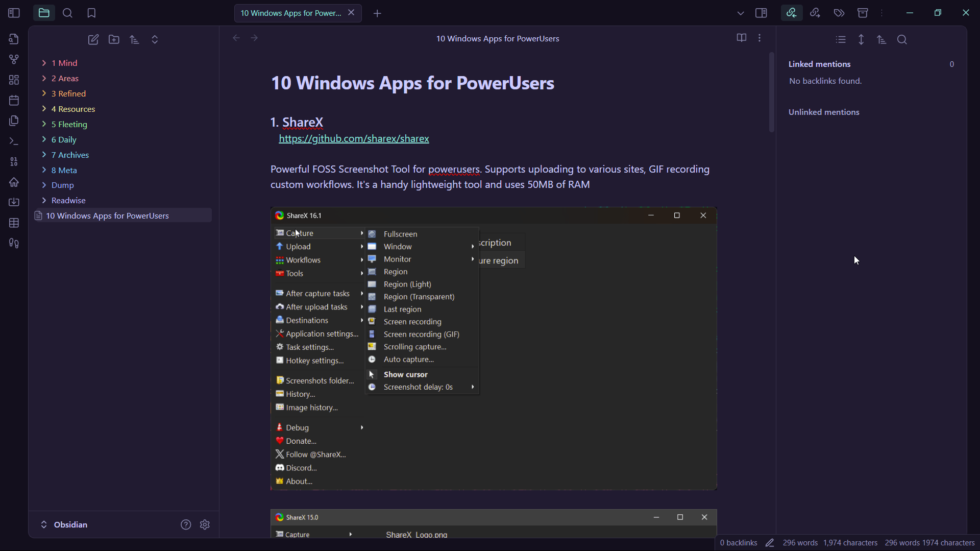Viewport: 980px width, 551px height.
Task: Click the note title heading
Action: [x=412, y=83]
